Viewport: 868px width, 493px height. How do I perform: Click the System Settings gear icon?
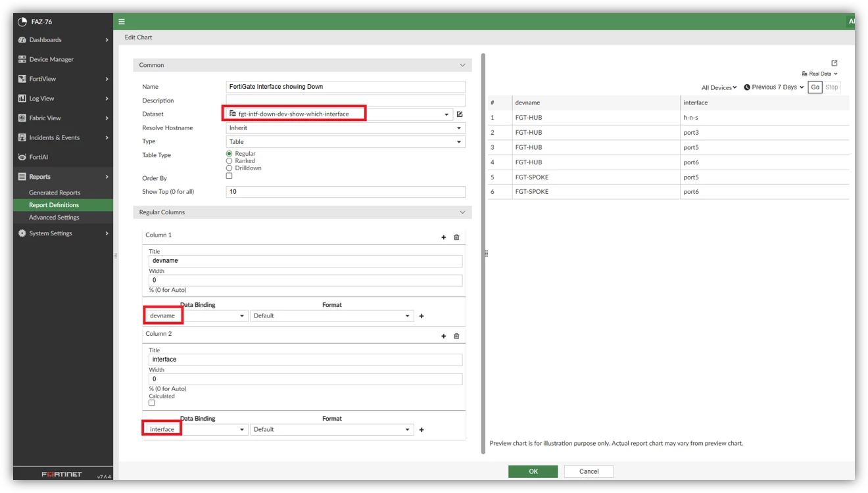click(x=22, y=233)
